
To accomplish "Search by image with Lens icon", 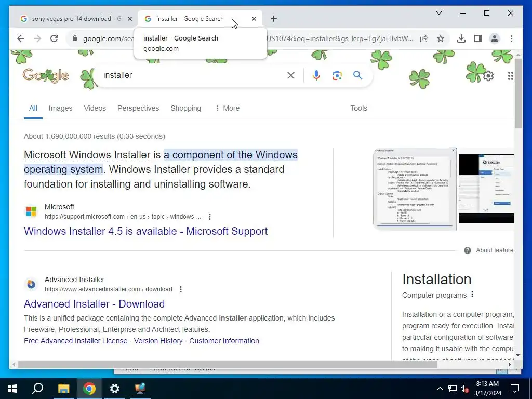I will (337, 75).
